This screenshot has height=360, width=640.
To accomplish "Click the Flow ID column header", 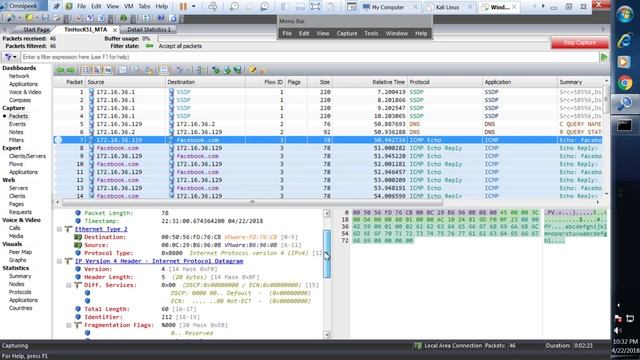I will pos(265,82).
